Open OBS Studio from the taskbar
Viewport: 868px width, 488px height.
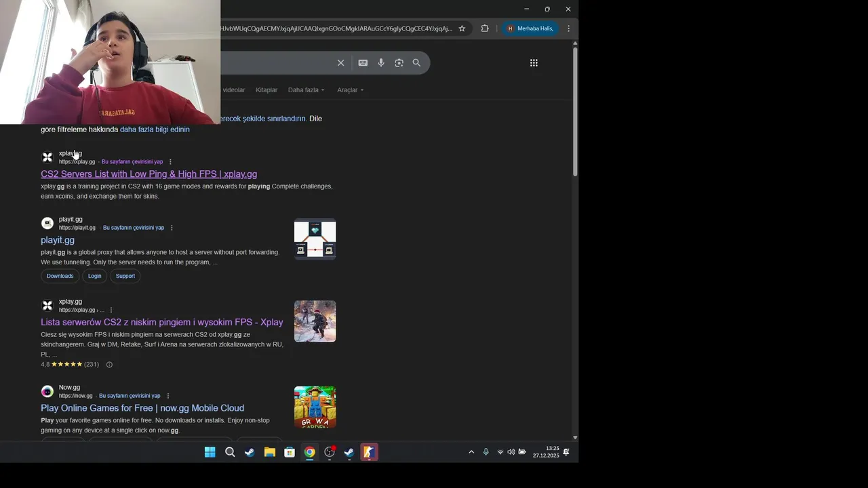pos(330,452)
